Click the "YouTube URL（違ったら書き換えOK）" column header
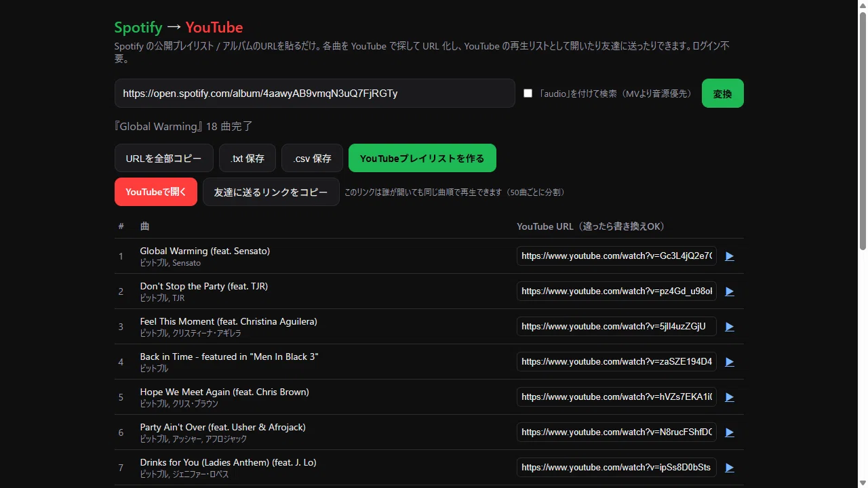 pos(591,226)
